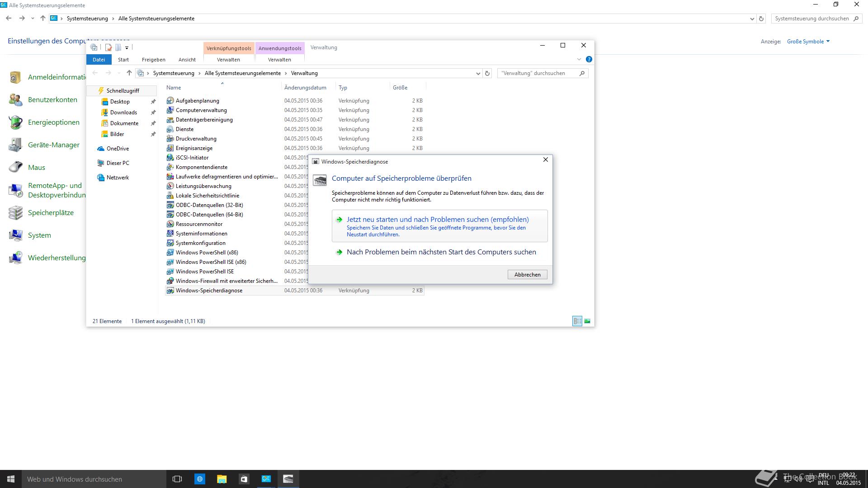This screenshot has width=868, height=488.
Task: Open the Control Panel address bar dropdown
Action: (x=752, y=19)
